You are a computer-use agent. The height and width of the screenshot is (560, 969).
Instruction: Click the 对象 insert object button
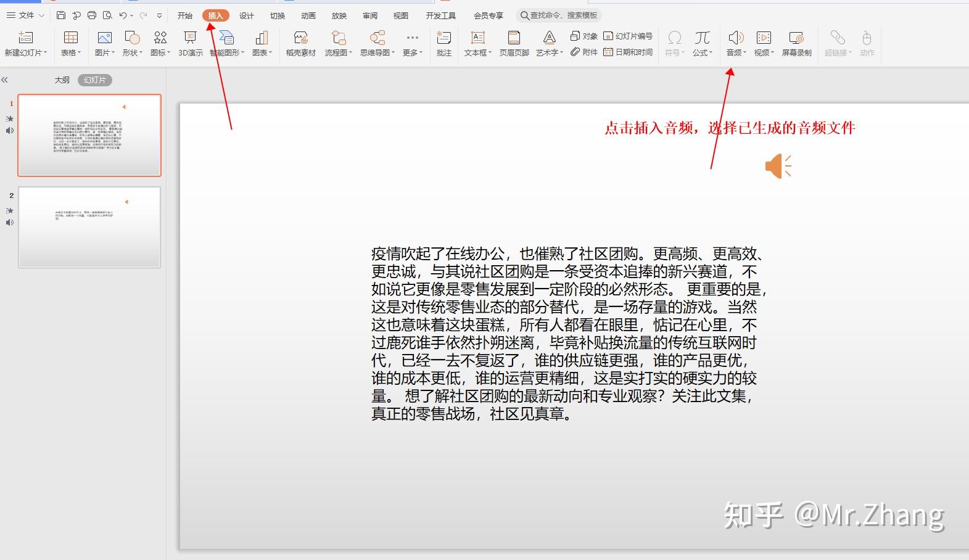click(x=584, y=36)
